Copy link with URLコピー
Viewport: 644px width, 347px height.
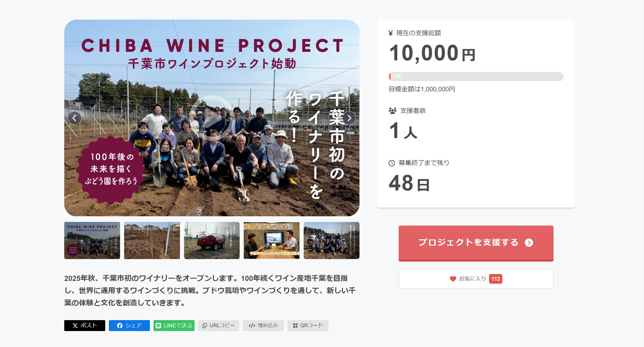coord(218,326)
